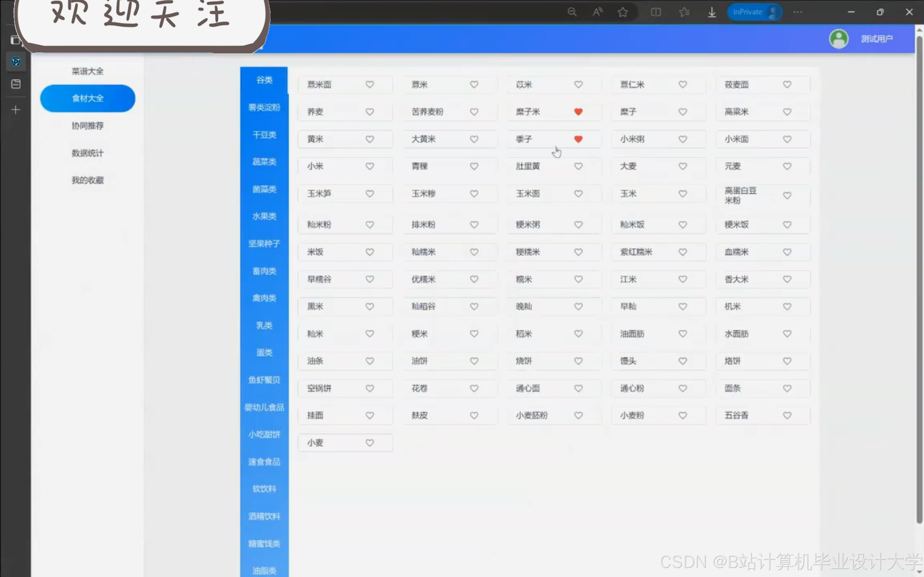Open the downloads arrow icon
Viewport: 924px width, 577px height.
click(712, 12)
